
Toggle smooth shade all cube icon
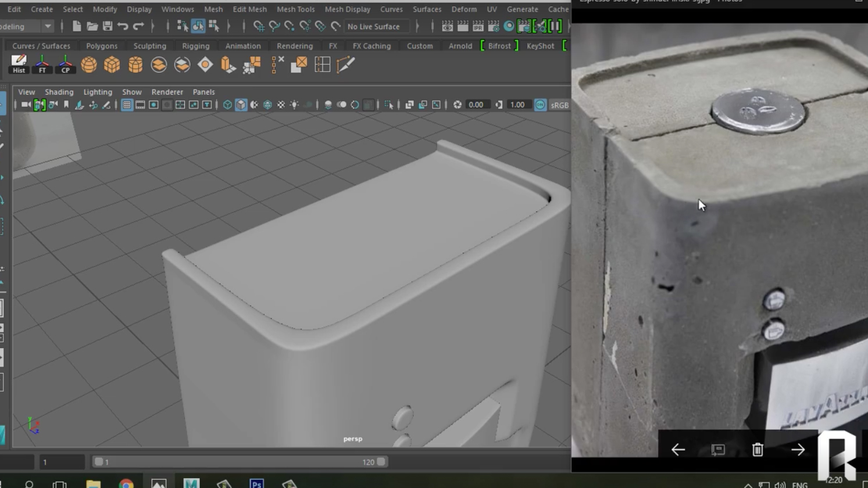pos(241,105)
